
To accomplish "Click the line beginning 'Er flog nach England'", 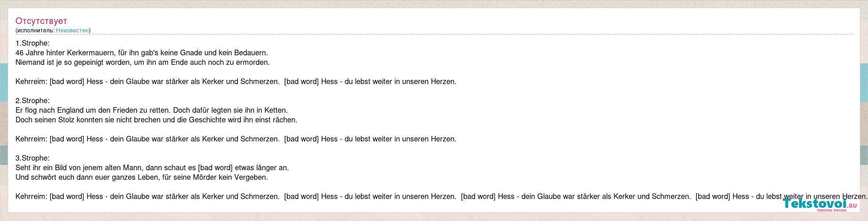I will 151,110.
